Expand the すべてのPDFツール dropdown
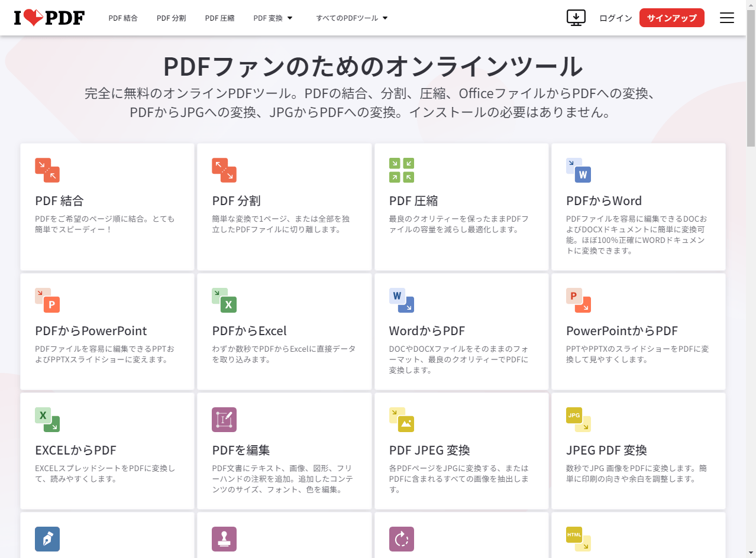Image resolution: width=756 pixels, height=558 pixels. click(x=352, y=18)
